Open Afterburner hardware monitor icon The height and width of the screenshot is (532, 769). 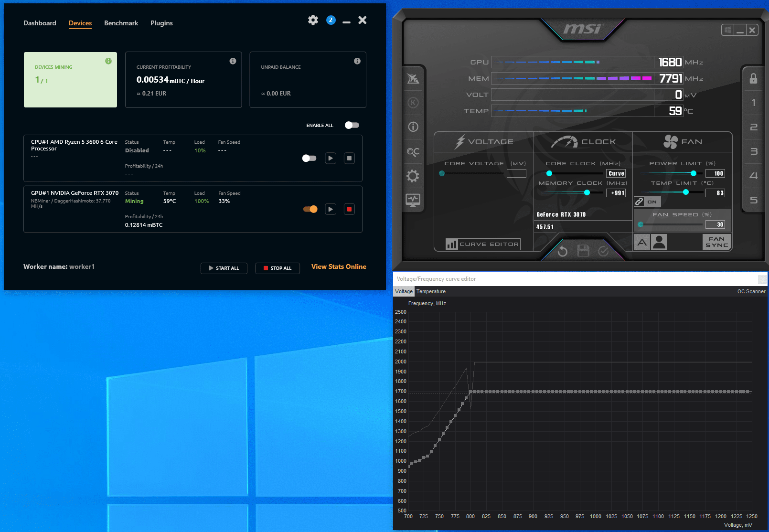pyautogui.click(x=413, y=200)
